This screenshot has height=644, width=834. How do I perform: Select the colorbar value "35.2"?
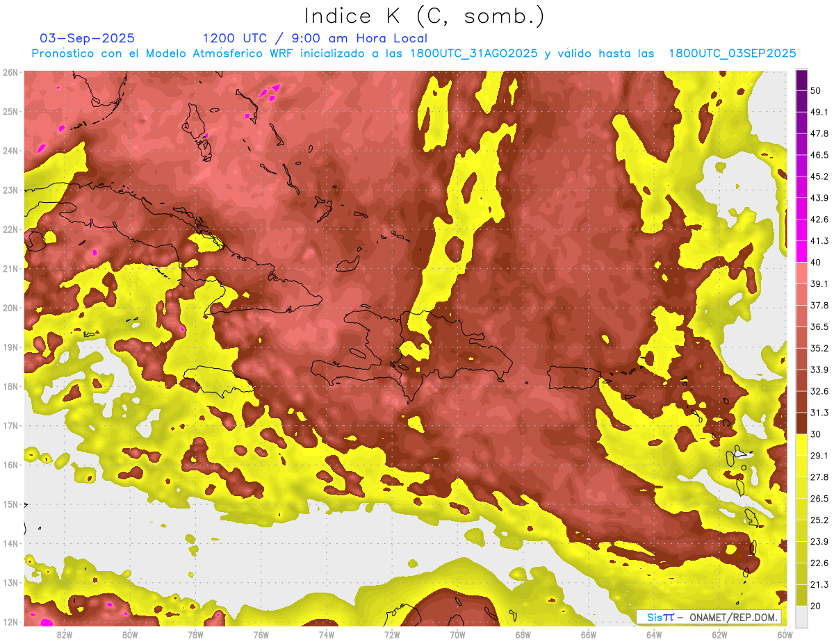coord(819,348)
